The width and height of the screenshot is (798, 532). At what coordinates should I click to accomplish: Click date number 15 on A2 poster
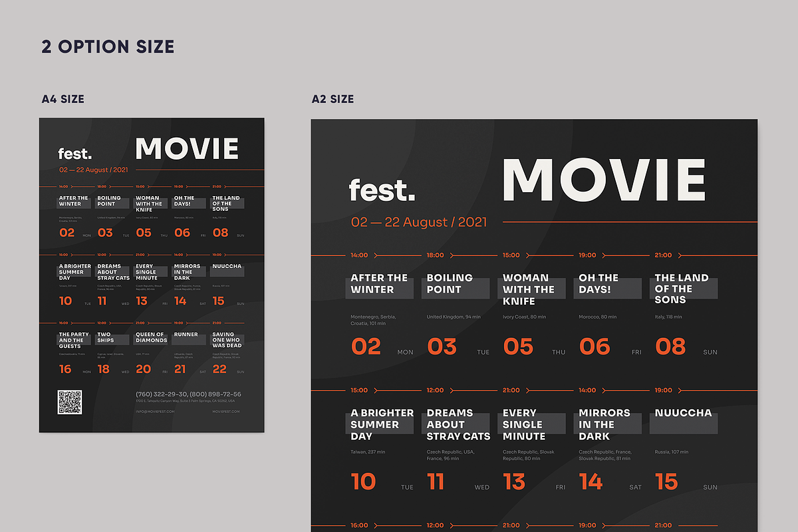click(x=666, y=481)
